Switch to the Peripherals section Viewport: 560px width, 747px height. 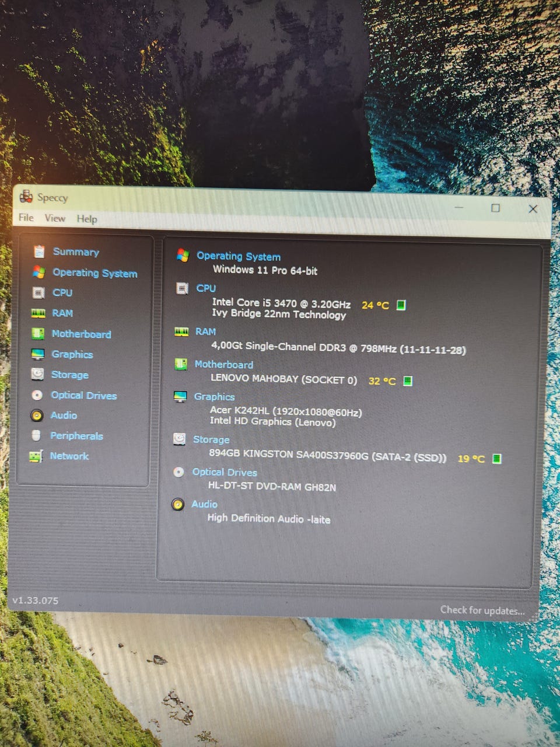76,436
